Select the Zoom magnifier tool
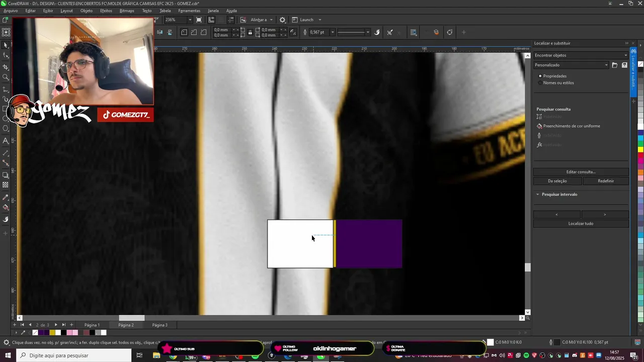This screenshot has height=362, width=644. pos(6,77)
